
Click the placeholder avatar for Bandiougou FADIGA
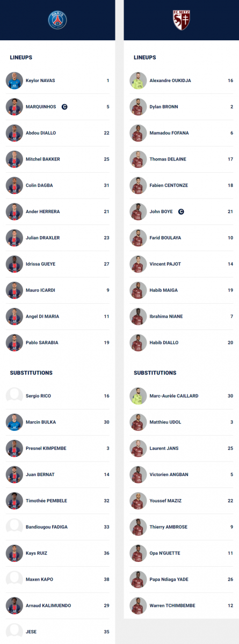coord(14,527)
